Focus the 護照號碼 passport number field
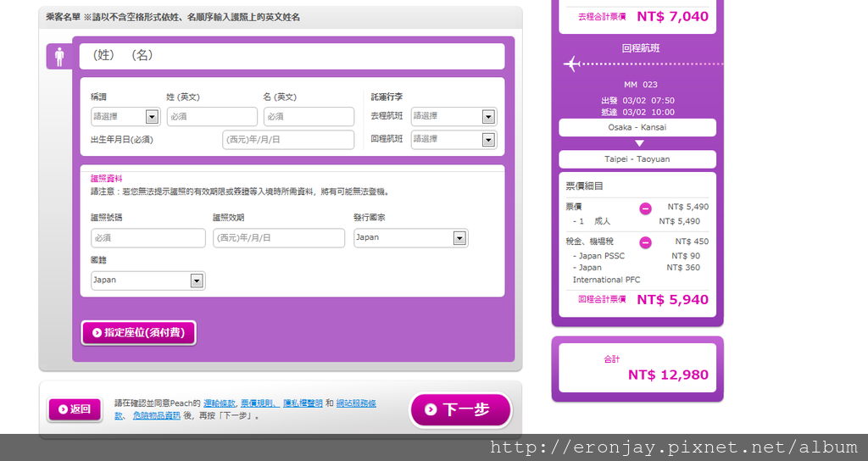Viewport: 868px width, 461px height. [147, 238]
